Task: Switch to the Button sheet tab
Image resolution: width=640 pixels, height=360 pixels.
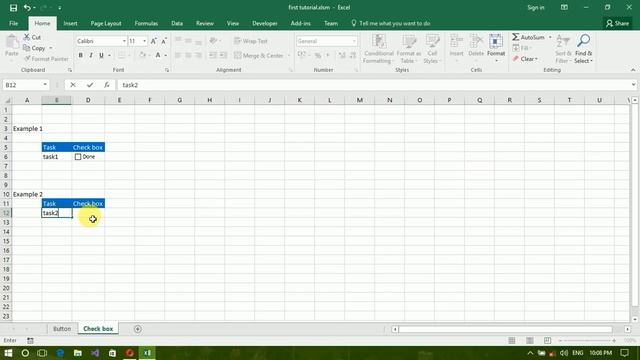Action: click(62, 329)
